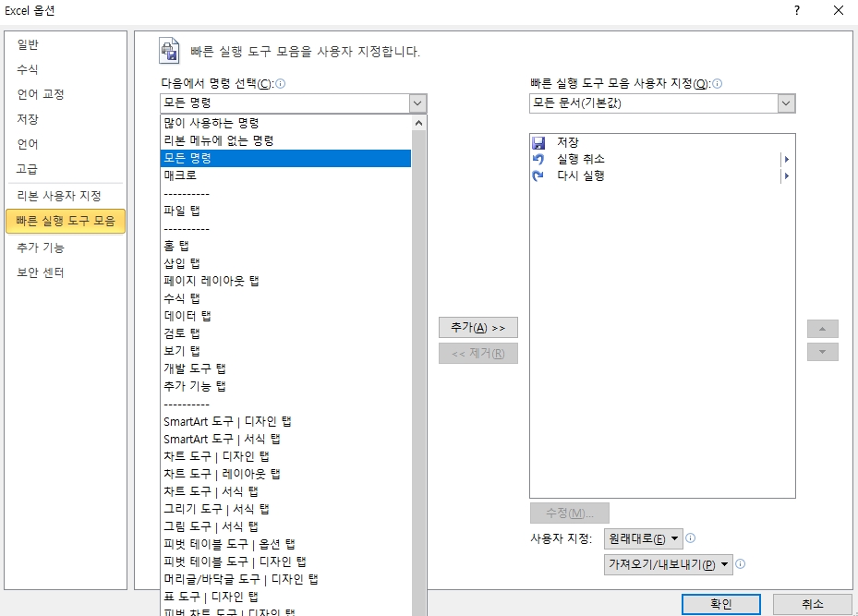Open the 저장 options category
This screenshot has width=858, height=616.
pyautogui.click(x=66, y=119)
